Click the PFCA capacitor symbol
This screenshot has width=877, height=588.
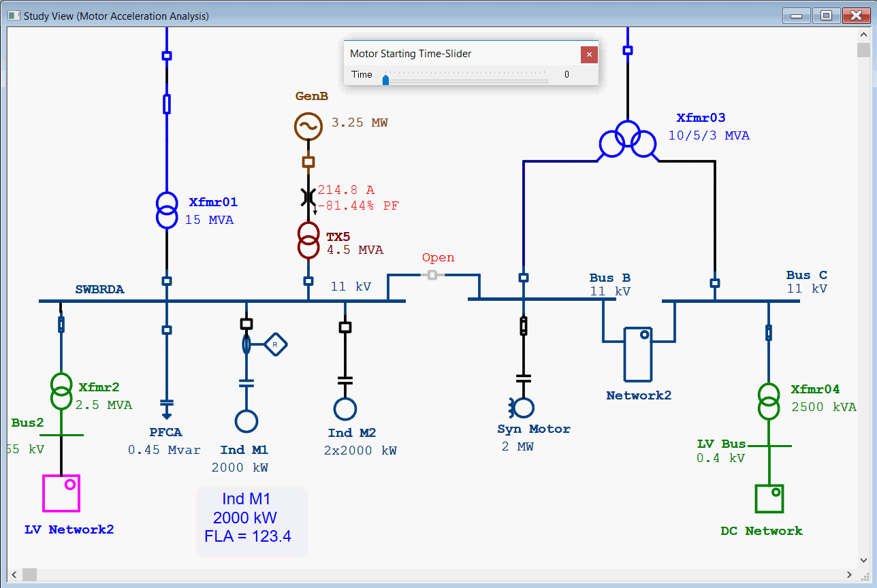point(166,408)
